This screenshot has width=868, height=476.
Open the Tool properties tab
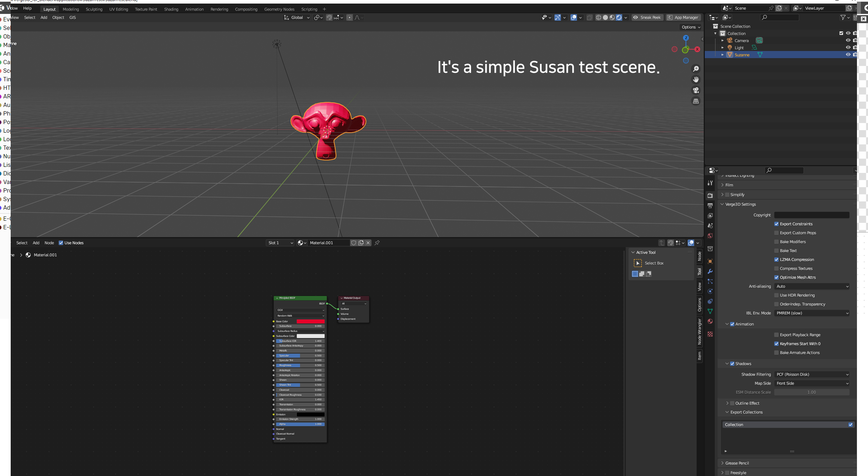[x=710, y=183]
